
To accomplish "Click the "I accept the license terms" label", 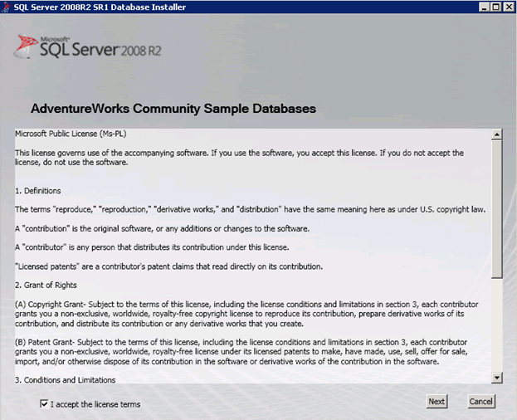I will (x=95, y=404).
